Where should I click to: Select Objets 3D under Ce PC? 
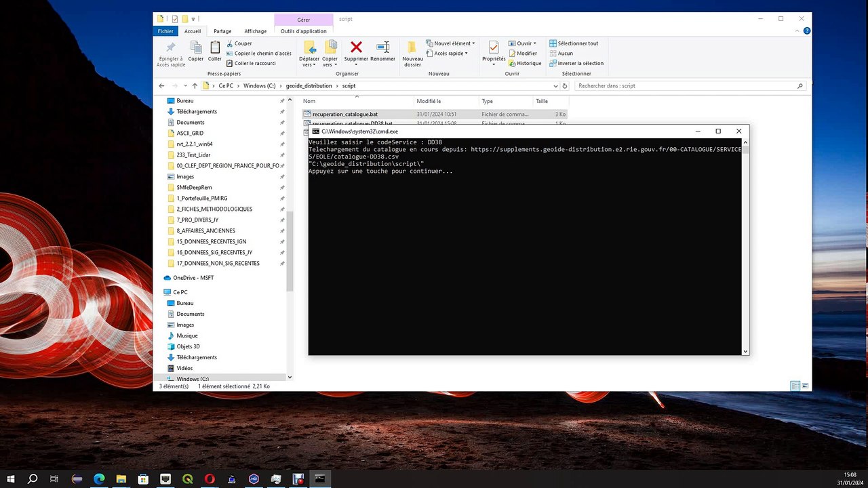point(188,346)
